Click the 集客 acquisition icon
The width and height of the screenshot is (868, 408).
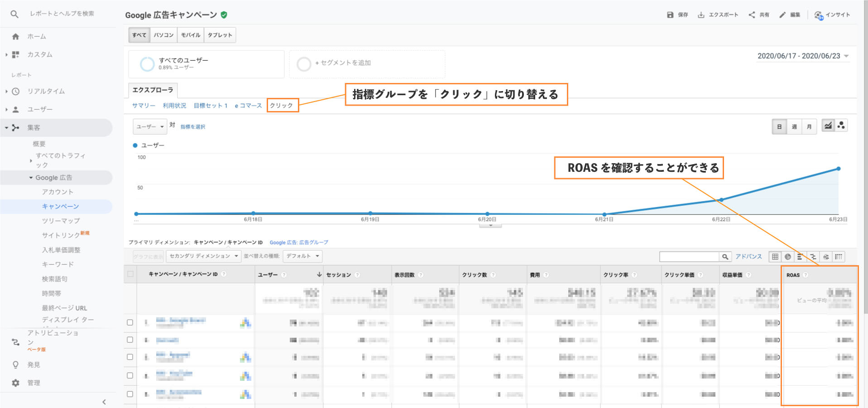[x=15, y=128]
